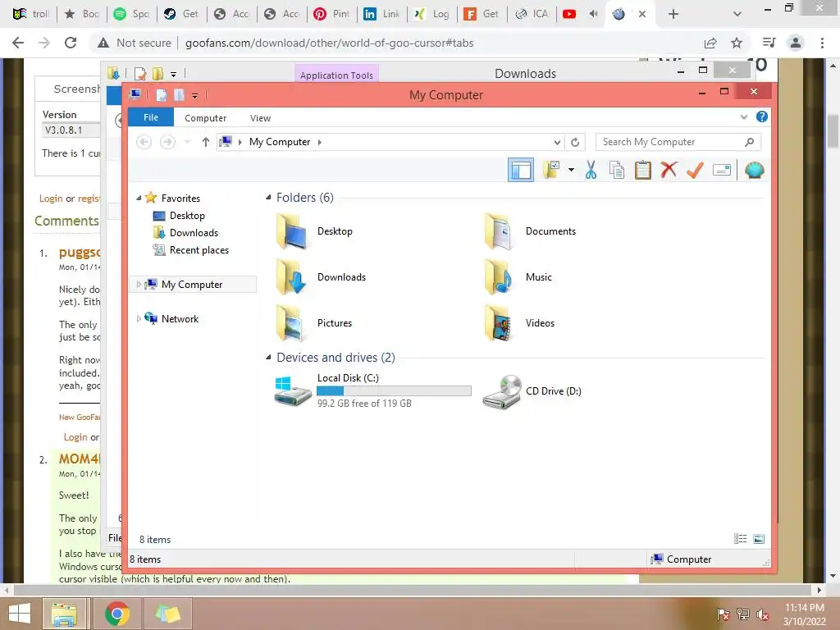Click the Copy icon in toolbar

(x=617, y=171)
